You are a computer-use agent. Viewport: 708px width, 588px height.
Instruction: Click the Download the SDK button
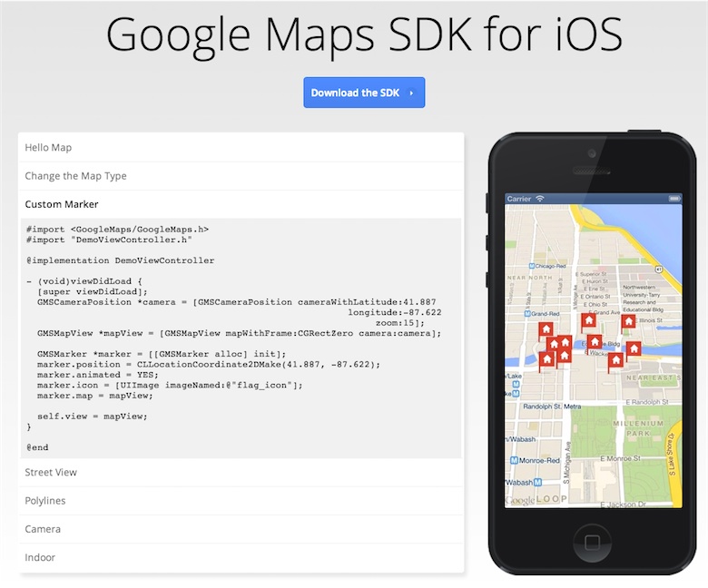[364, 93]
